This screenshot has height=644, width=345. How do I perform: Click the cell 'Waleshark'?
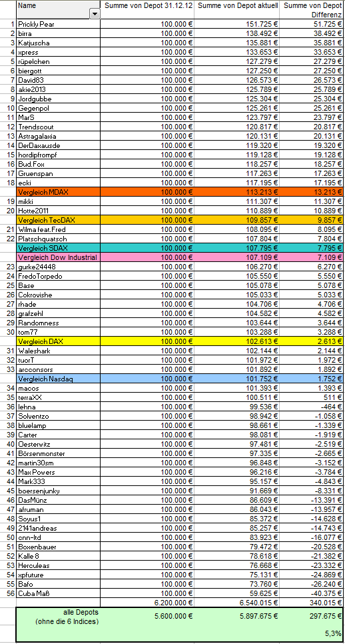click(x=58, y=351)
